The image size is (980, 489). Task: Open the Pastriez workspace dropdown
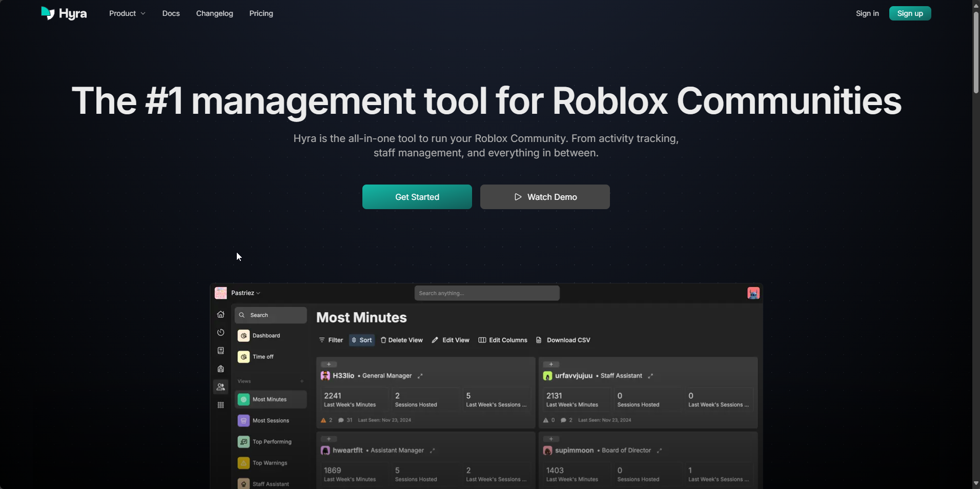246,293
